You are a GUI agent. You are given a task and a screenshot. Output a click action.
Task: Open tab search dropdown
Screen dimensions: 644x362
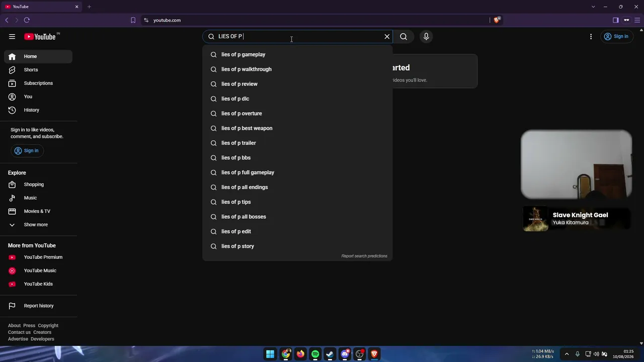click(x=593, y=7)
